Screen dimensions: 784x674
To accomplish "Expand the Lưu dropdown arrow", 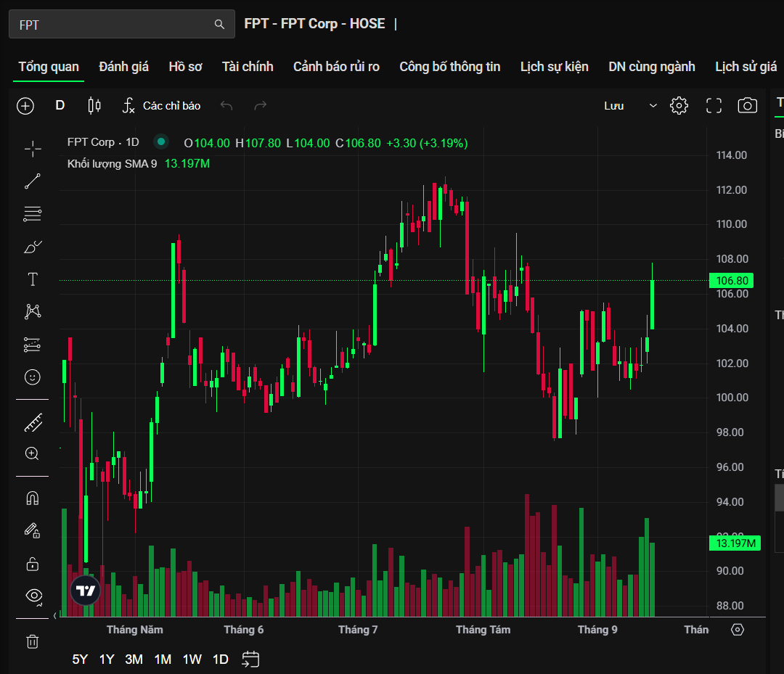I will 653,106.
